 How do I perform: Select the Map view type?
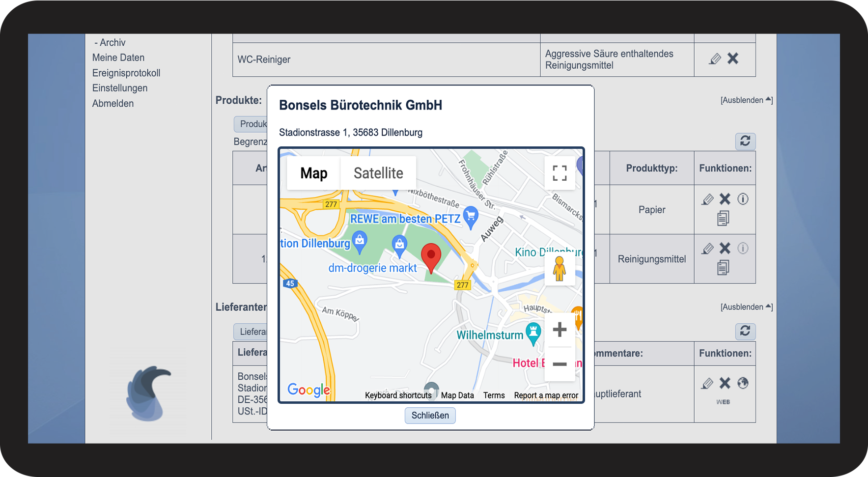point(313,173)
